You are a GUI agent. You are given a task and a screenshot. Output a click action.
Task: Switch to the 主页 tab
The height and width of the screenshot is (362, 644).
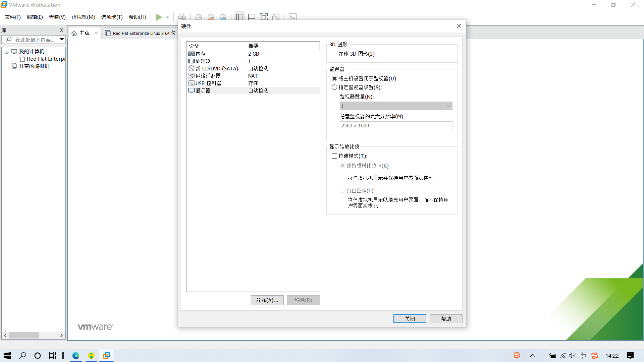coord(84,33)
